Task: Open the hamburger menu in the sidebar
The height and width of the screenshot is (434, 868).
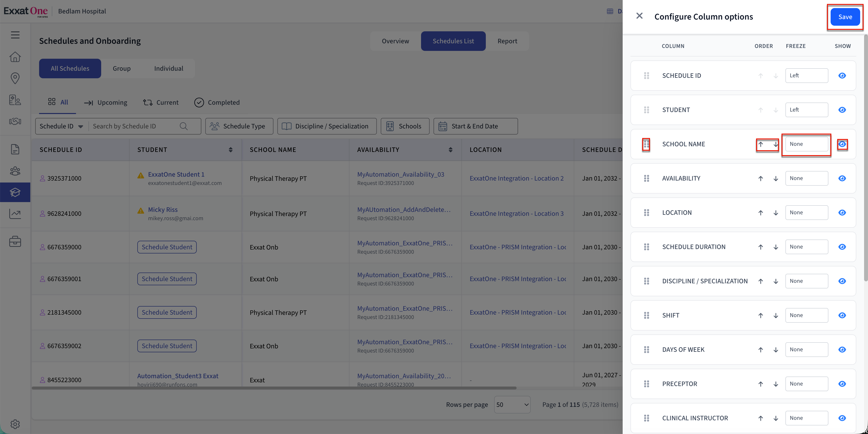Action: [15, 35]
